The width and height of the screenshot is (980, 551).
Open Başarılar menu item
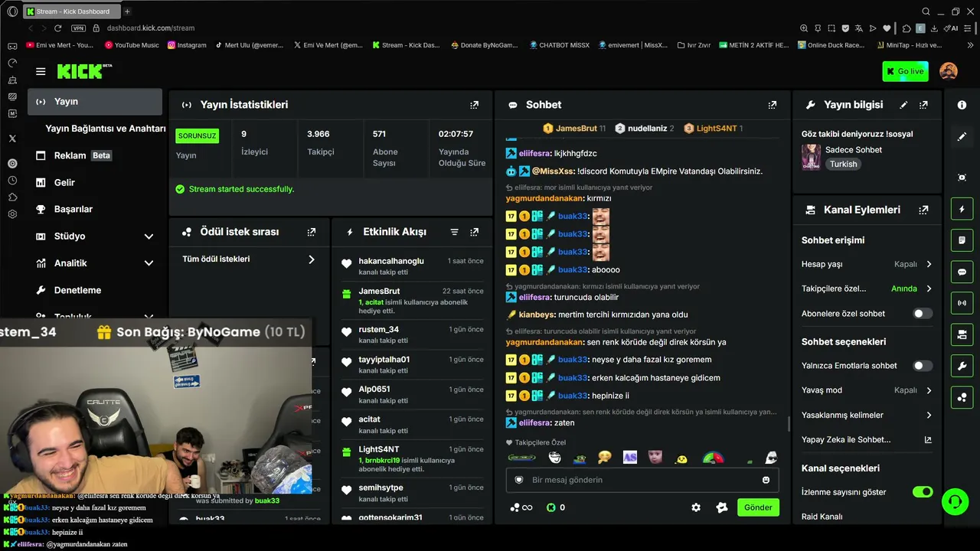point(95,210)
